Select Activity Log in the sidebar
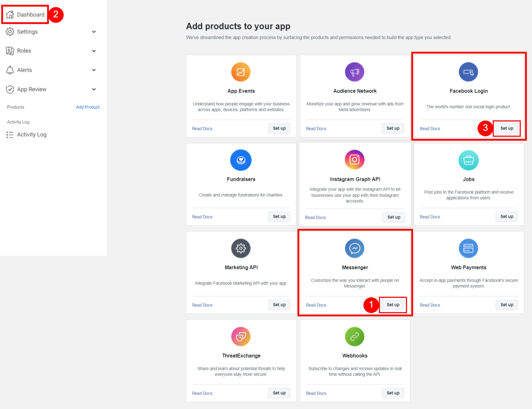 32,134
